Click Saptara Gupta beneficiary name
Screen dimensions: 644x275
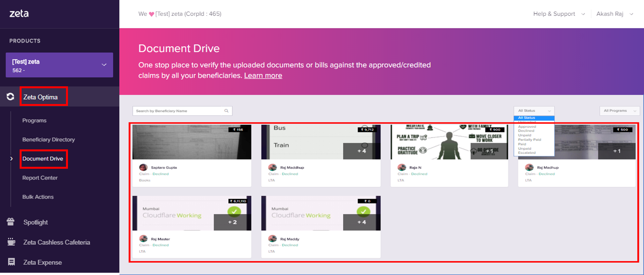click(x=164, y=167)
